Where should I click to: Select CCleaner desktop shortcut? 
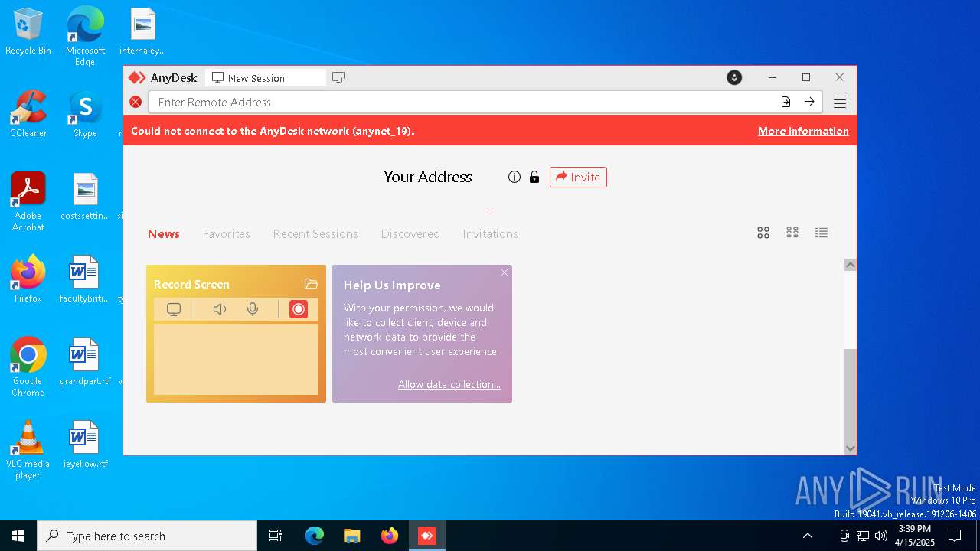28,114
